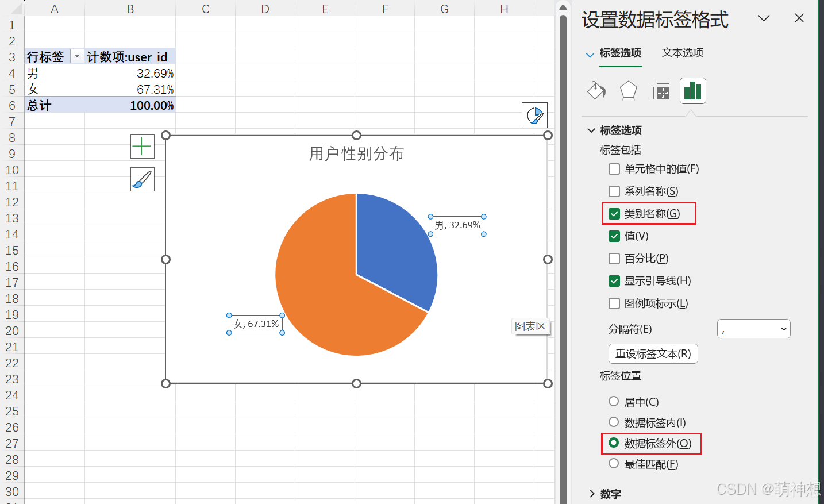Image resolution: width=824 pixels, height=504 pixels.
Task: Open the 行标签 filter dropdown
Action: pyautogui.click(x=77, y=56)
